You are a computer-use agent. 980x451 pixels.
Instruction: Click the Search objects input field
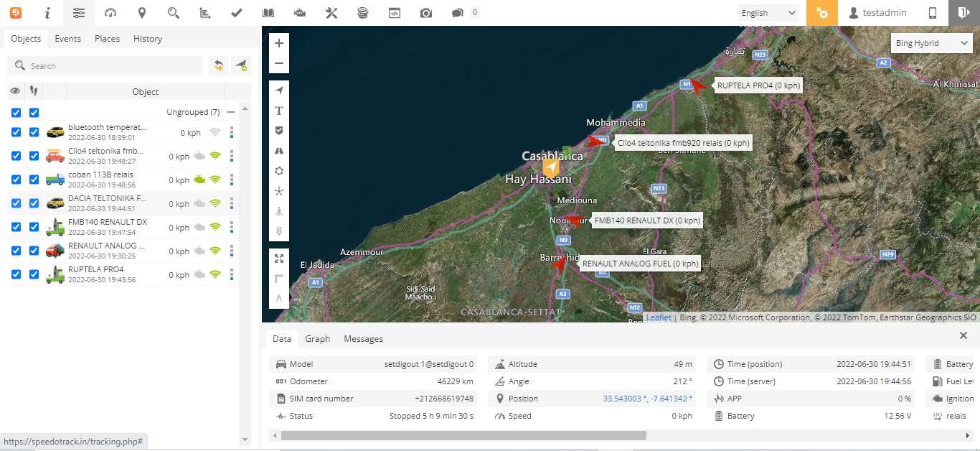click(x=105, y=65)
